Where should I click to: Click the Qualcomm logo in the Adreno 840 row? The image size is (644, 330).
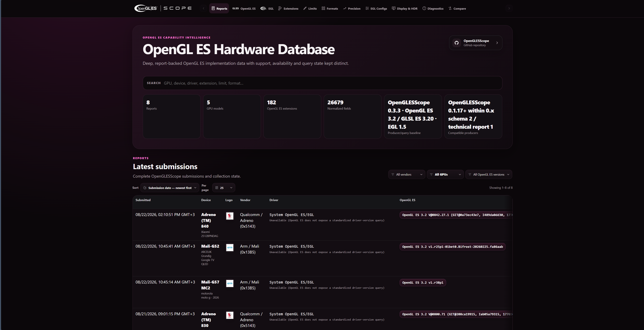point(230,216)
